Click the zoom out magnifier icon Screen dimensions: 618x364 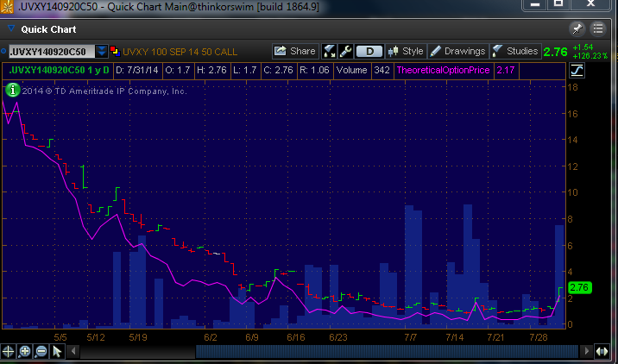[41, 350]
